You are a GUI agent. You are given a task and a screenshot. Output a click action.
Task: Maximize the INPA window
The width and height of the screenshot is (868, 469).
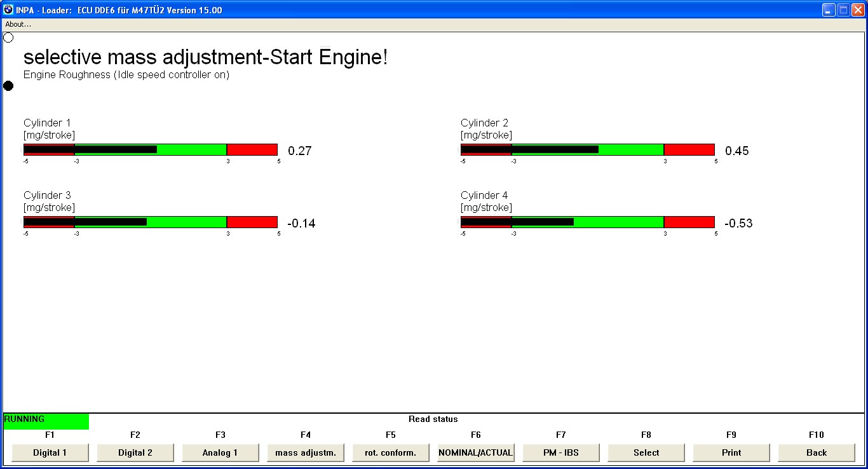click(843, 10)
